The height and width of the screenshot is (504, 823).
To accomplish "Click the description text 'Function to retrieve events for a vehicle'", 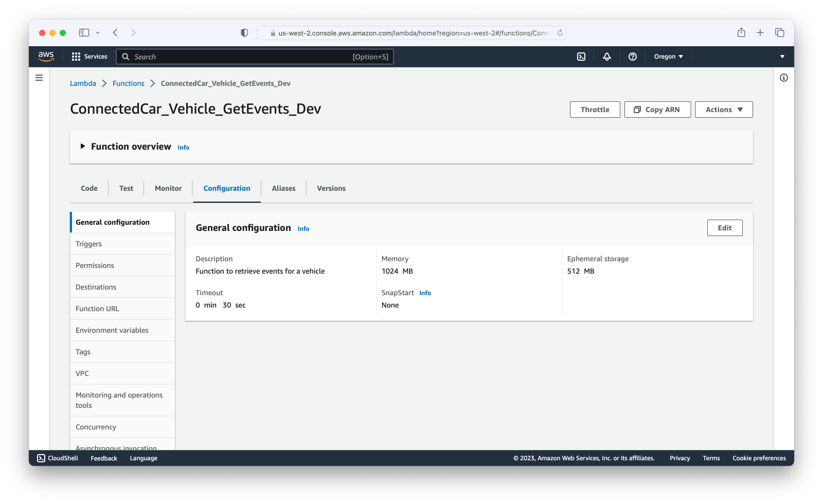I will 260,271.
